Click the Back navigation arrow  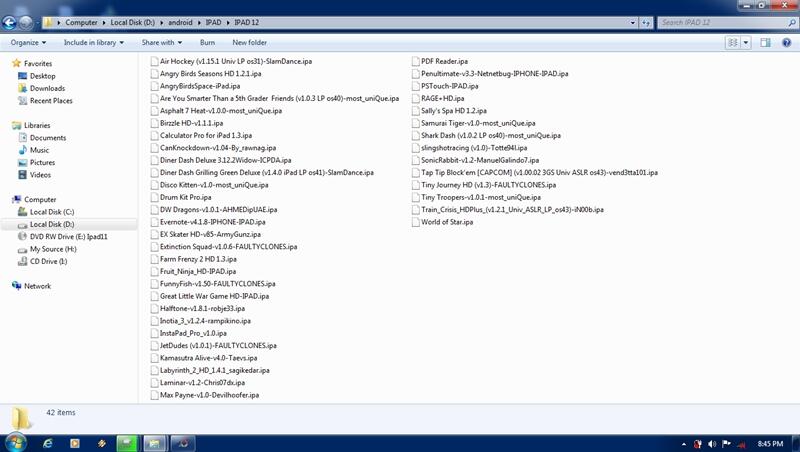9,22
